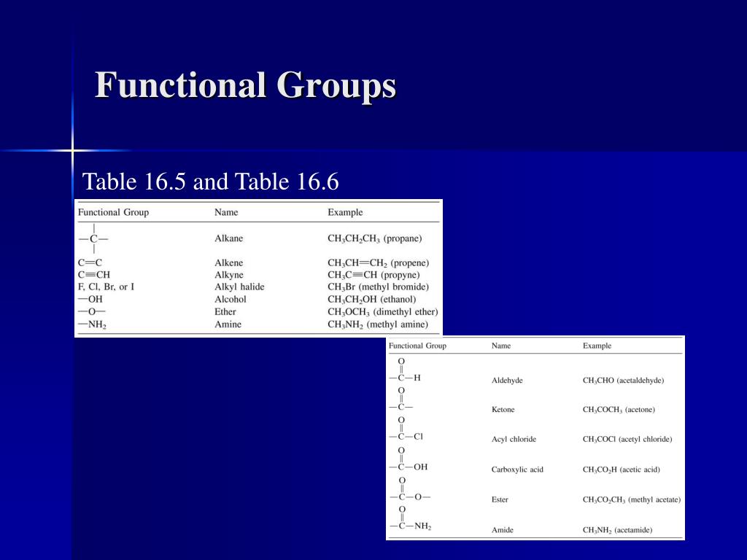Click the ketone carbonyl structure diagram
This screenshot has height=560, width=747.
pos(400,402)
